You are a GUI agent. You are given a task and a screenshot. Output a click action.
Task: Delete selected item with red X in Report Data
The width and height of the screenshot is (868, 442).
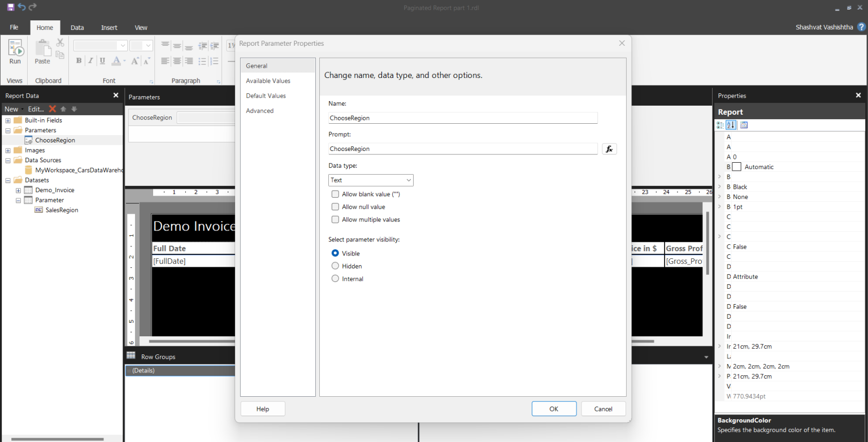pos(52,109)
